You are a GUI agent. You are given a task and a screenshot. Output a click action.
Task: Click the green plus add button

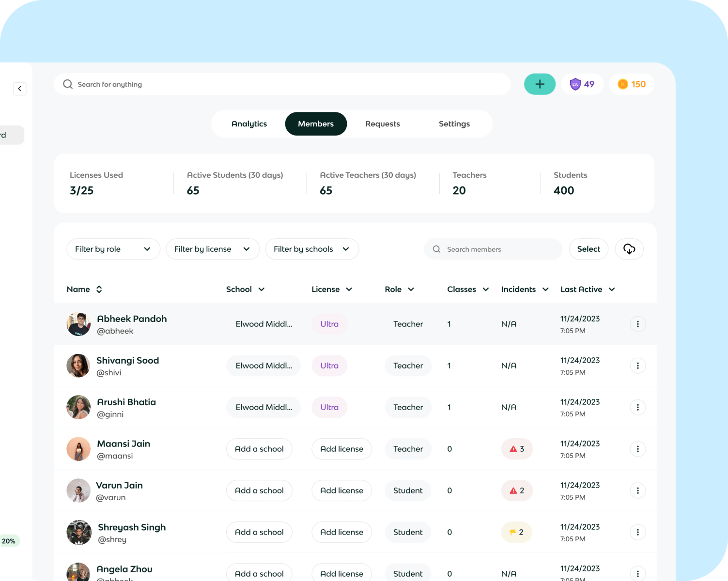[540, 84]
